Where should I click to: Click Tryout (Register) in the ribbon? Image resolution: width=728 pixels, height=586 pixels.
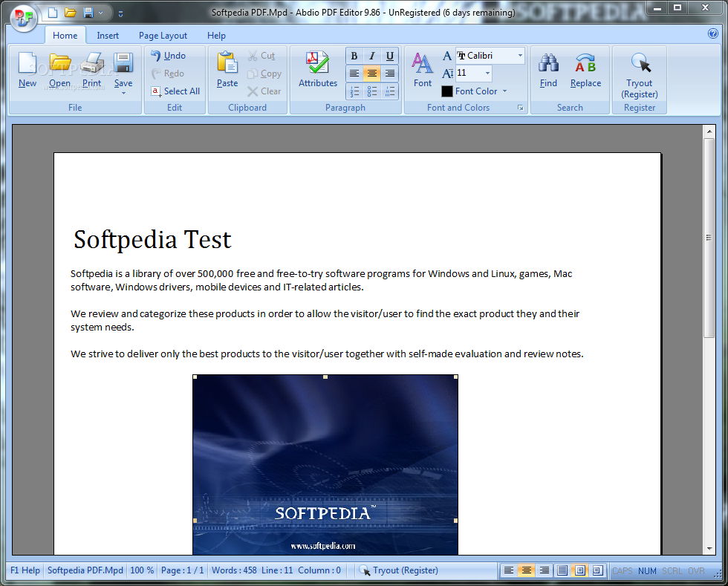[640, 74]
